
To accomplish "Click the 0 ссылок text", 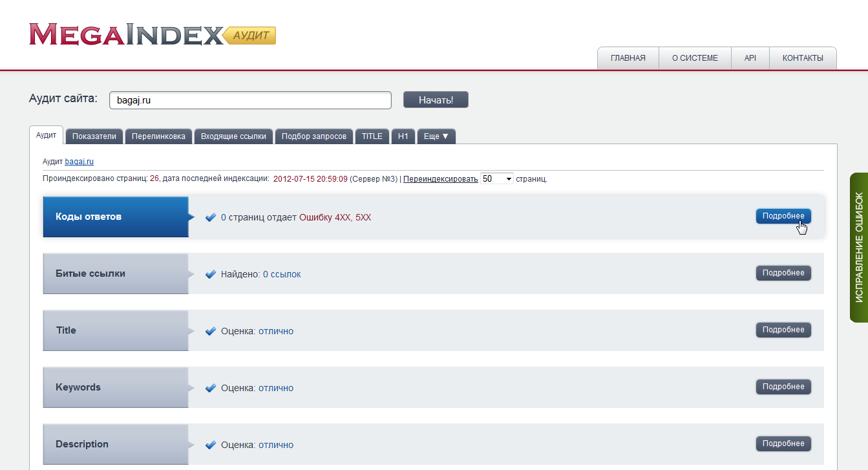I will (x=282, y=274).
